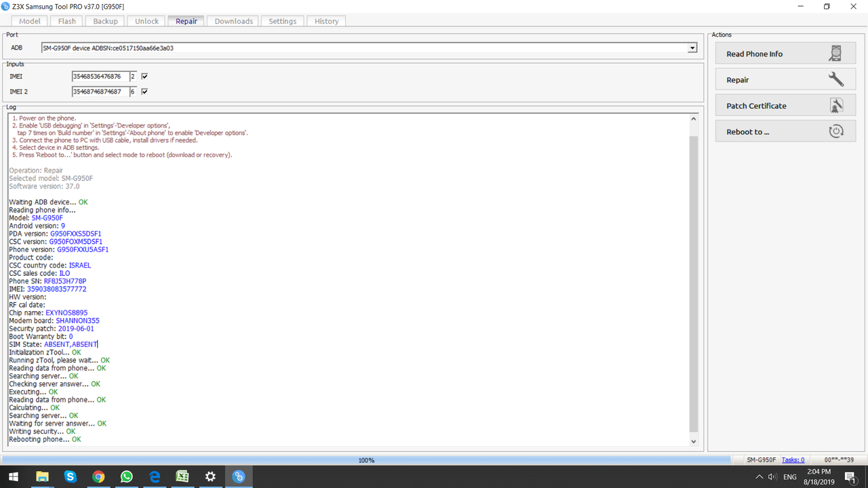Click Phone SN RF8J53H778P in the log

(x=65, y=281)
